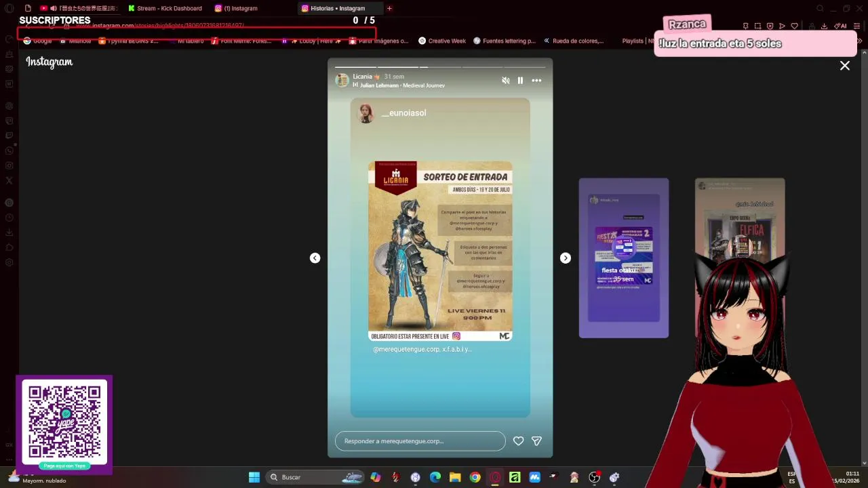Image resolution: width=868 pixels, height=488 pixels.
Task: Mute or unmute the Instagram story audio
Action: click(505, 81)
